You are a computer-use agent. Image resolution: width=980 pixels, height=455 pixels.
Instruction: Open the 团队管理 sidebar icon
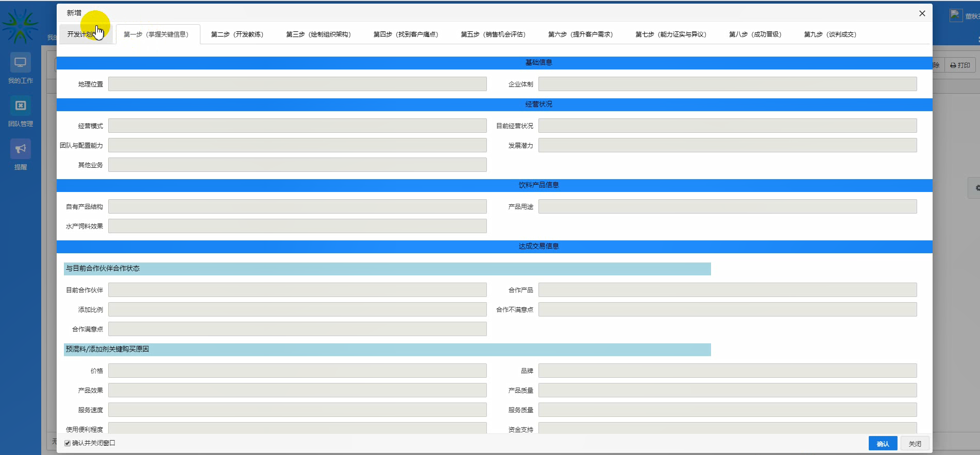[x=20, y=106]
